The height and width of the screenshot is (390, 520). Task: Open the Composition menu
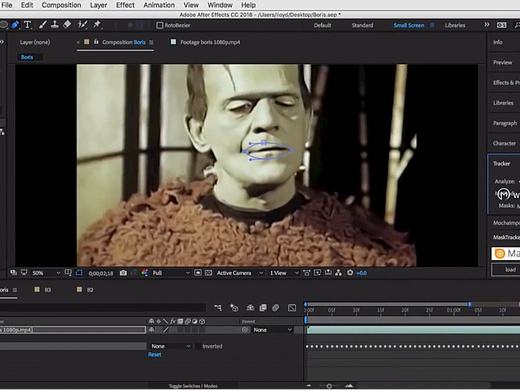pyautogui.click(x=61, y=5)
